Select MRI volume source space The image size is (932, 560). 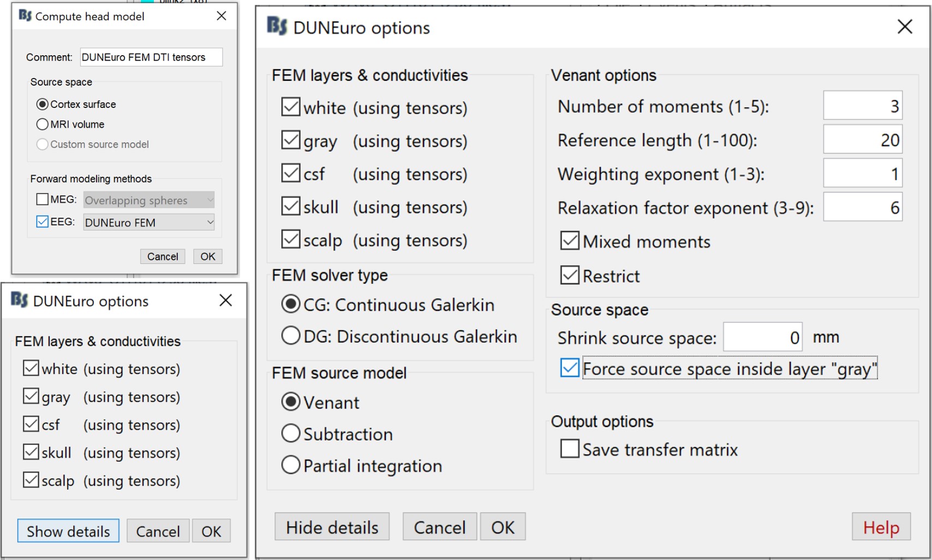coord(43,124)
